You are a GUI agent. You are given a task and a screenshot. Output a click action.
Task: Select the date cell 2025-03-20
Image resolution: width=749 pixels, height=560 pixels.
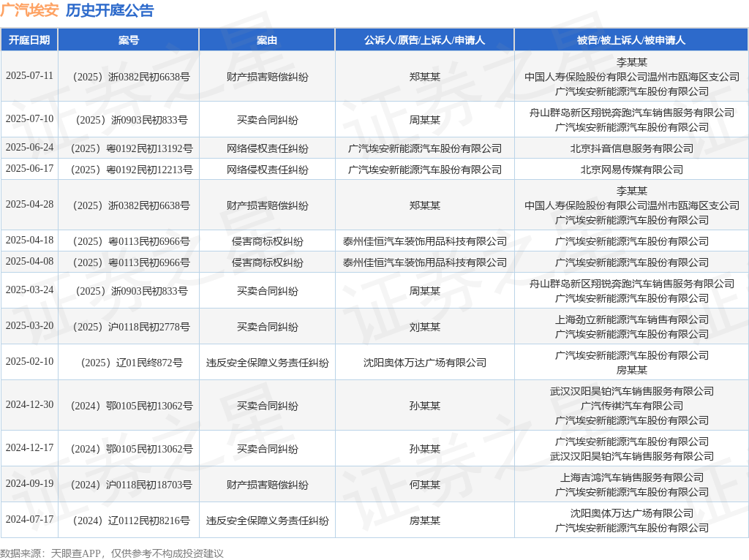[29, 325]
